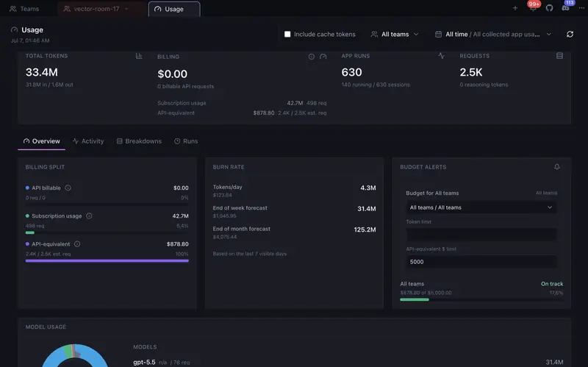Show info for API-equivalent in Billing Split
Screen dimensions: 588x367
click(77, 244)
